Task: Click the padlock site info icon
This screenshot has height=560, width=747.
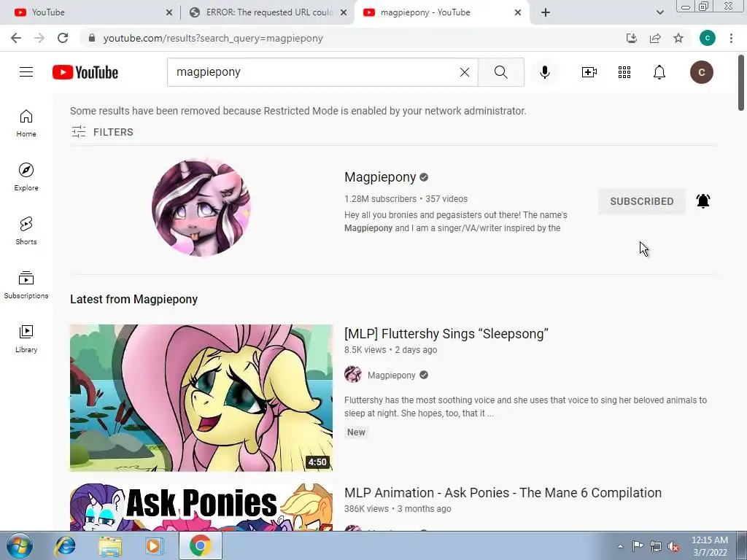Action: pyautogui.click(x=92, y=38)
